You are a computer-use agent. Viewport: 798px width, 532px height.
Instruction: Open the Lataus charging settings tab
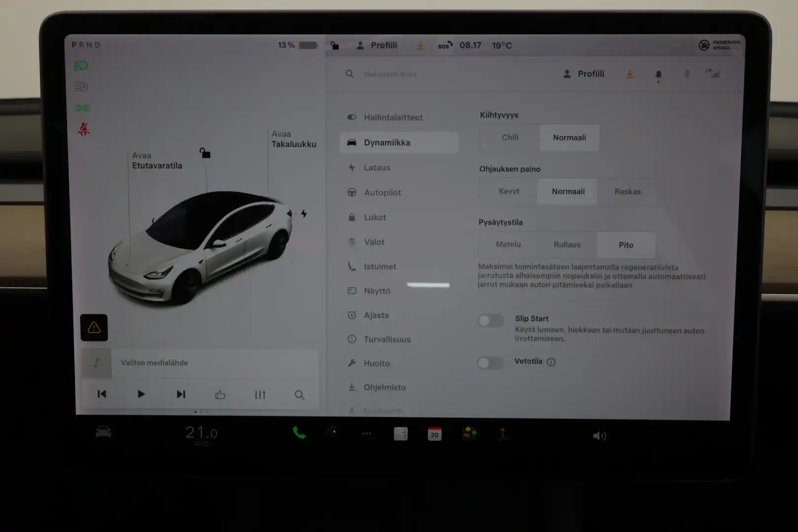tap(377, 167)
